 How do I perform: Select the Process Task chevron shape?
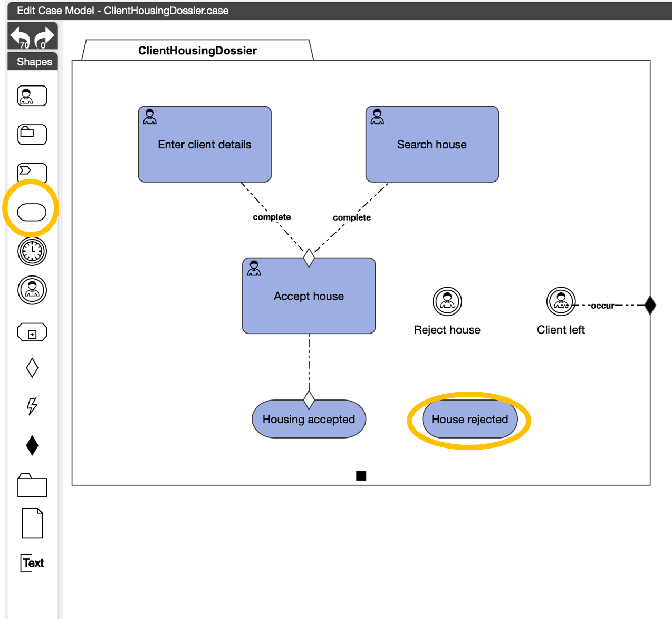coord(32,172)
